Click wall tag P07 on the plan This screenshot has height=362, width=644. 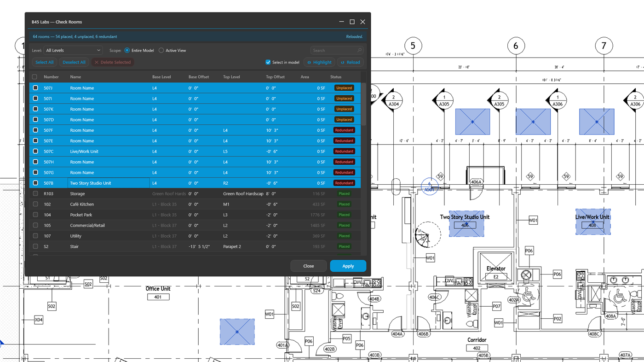(x=496, y=306)
